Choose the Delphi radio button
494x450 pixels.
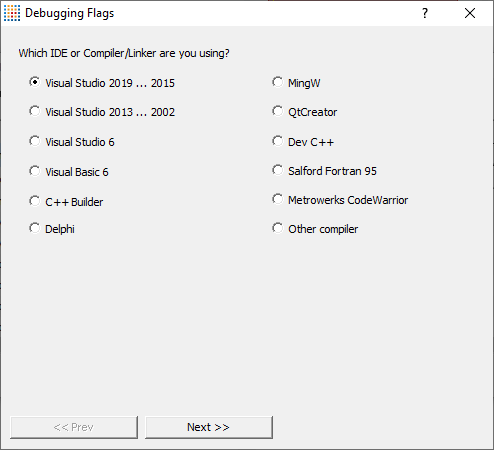point(52,229)
